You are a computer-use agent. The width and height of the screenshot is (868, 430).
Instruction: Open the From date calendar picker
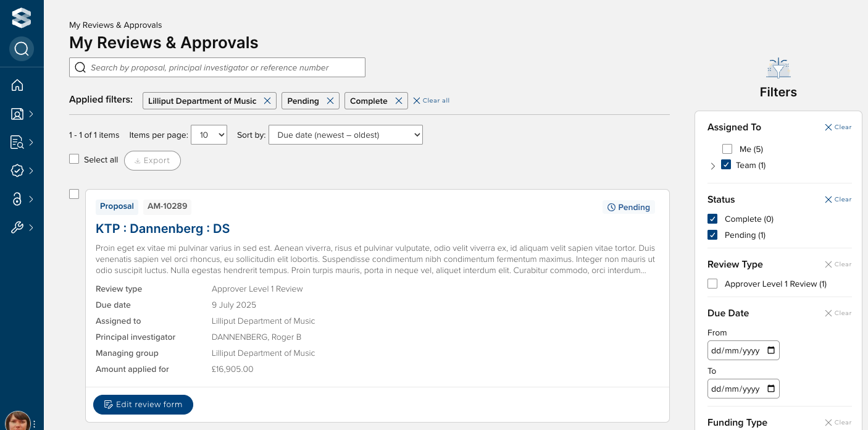tap(771, 351)
